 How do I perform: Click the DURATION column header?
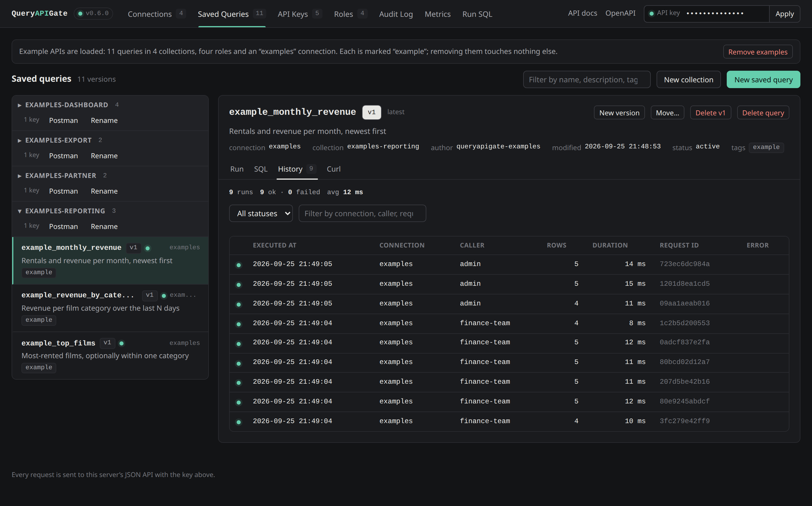point(610,245)
